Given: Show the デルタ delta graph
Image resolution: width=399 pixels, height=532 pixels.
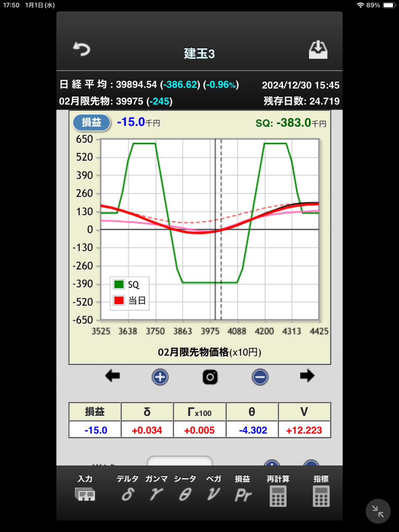Looking at the screenshot, I should click(128, 490).
